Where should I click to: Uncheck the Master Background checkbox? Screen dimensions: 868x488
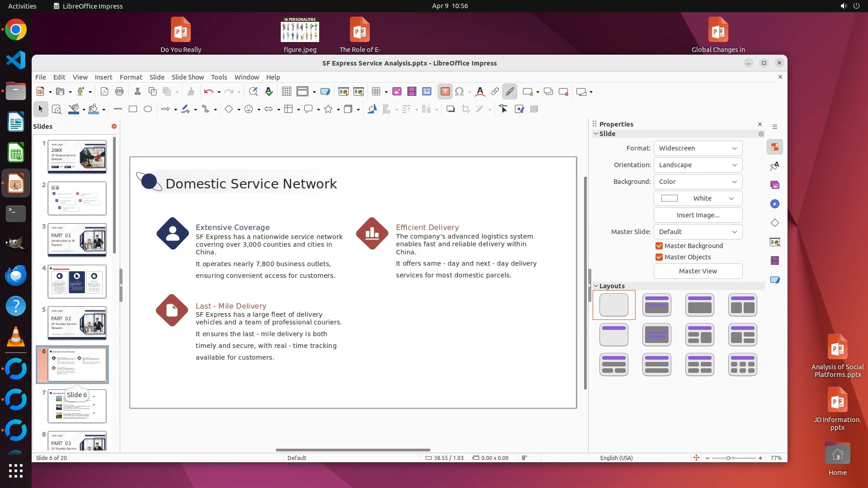(659, 246)
